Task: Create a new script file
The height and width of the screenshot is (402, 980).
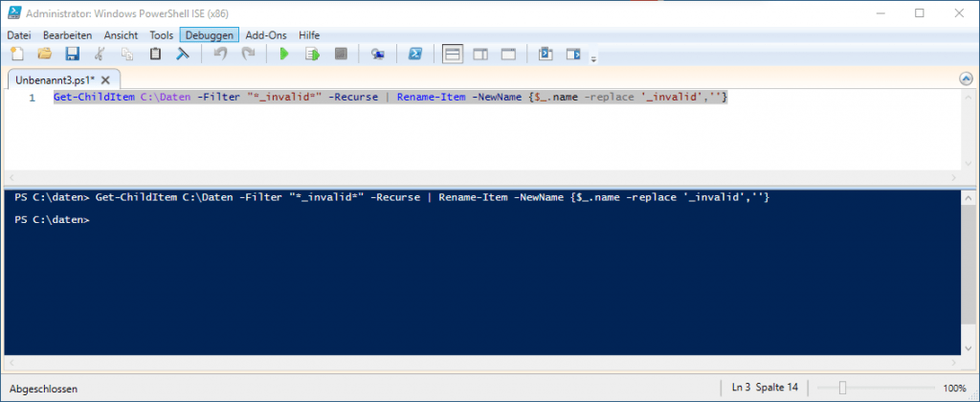Action: pyautogui.click(x=18, y=54)
